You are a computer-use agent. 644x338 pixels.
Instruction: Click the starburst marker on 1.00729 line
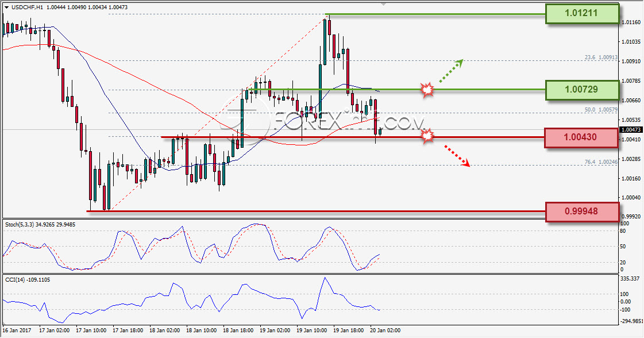coord(427,90)
